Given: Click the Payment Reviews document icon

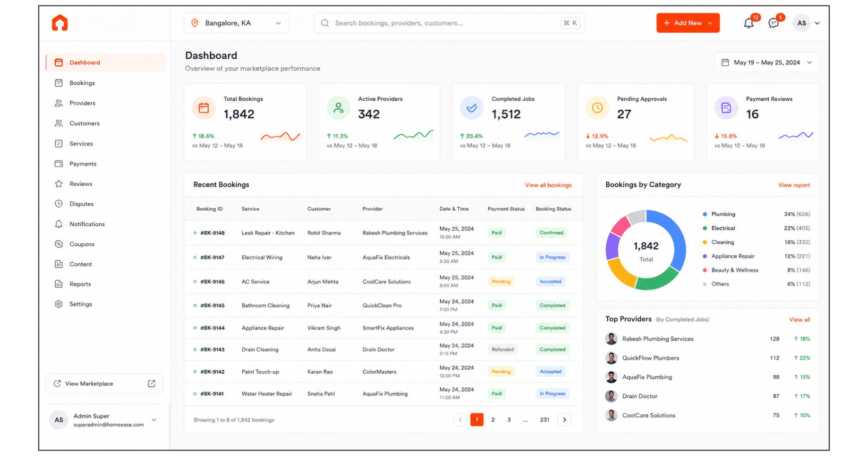Looking at the screenshot, I should [726, 108].
